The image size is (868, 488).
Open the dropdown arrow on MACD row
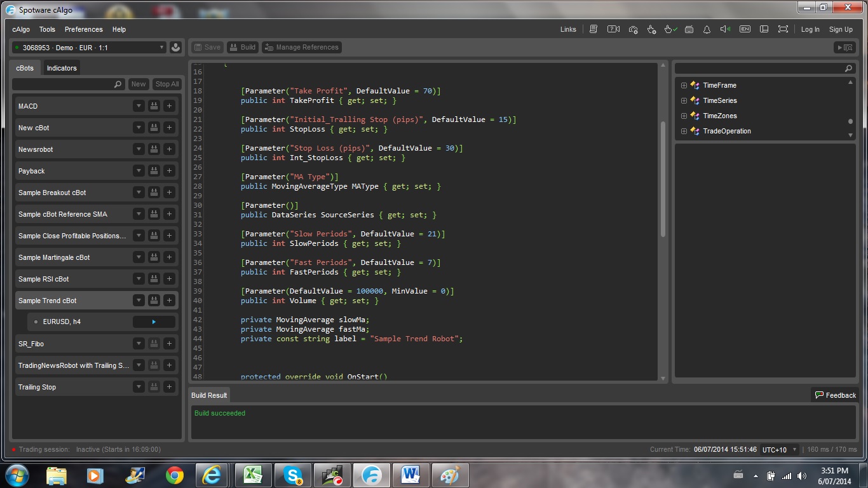coord(139,106)
